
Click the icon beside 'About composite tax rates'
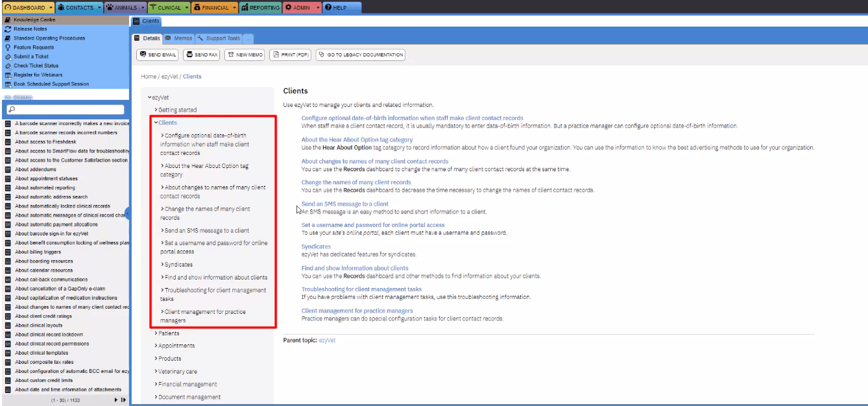[x=8, y=362]
